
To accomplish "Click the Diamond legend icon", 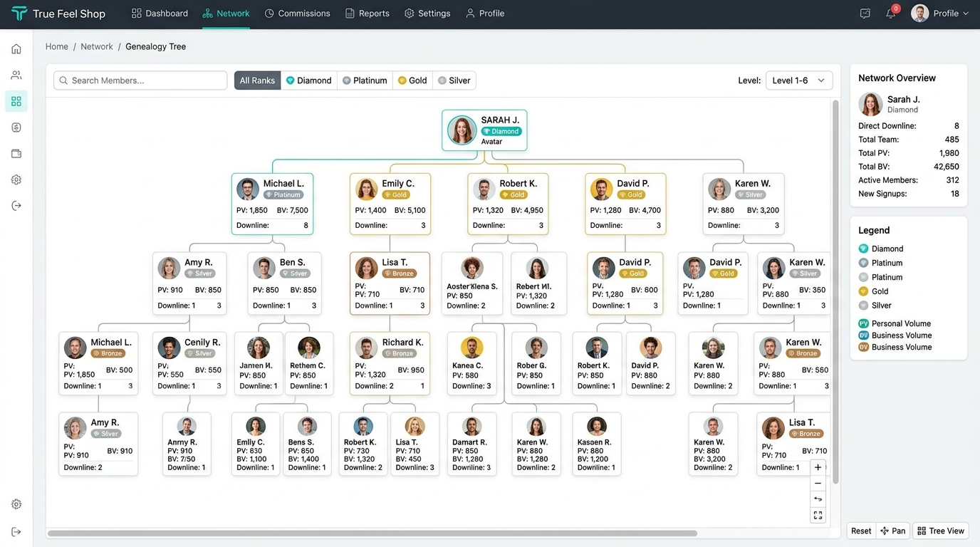I will [x=863, y=249].
